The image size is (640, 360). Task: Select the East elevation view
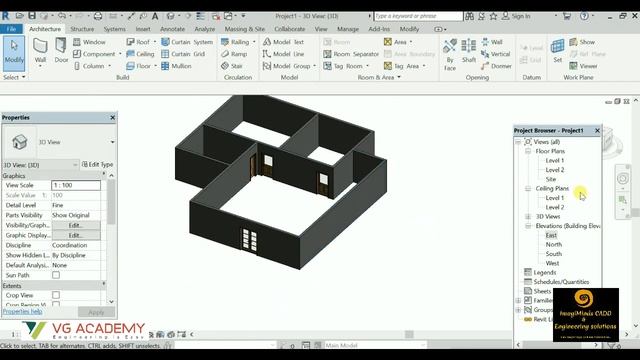[551, 235]
